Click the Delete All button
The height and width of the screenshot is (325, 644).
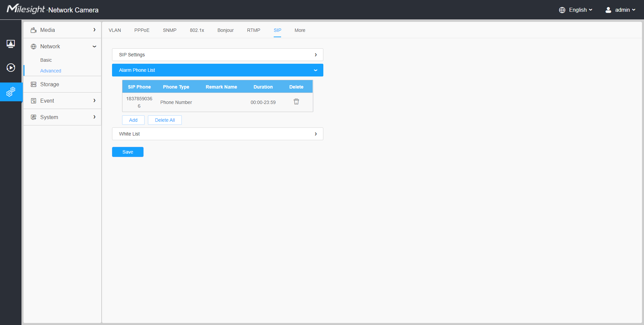pyautogui.click(x=165, y=120)
